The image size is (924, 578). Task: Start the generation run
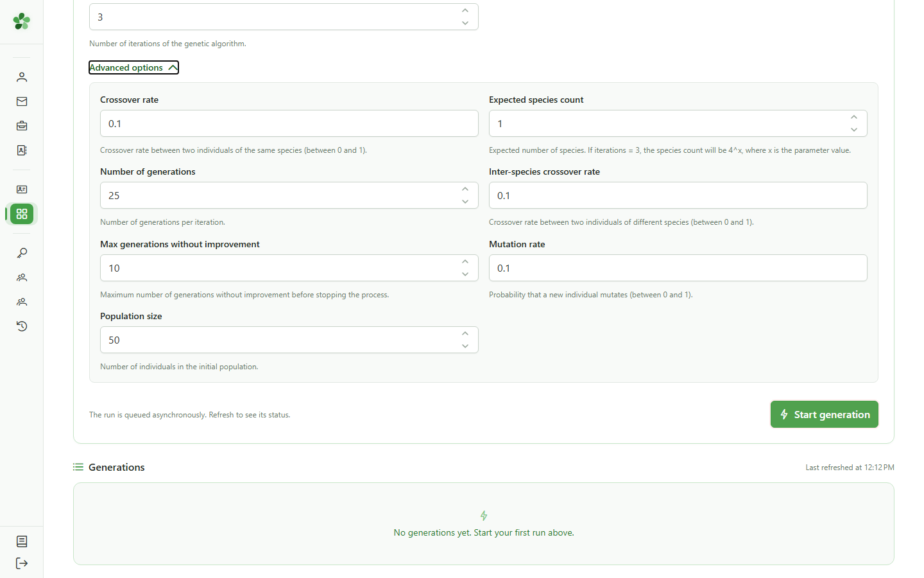point(824,414)
